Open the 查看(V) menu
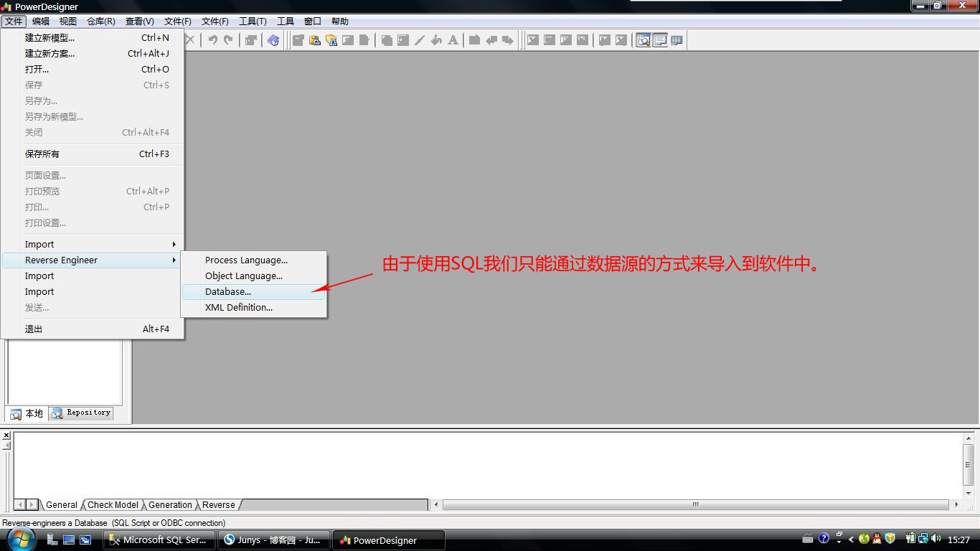 pyautogui.click(x=139, y=22)
